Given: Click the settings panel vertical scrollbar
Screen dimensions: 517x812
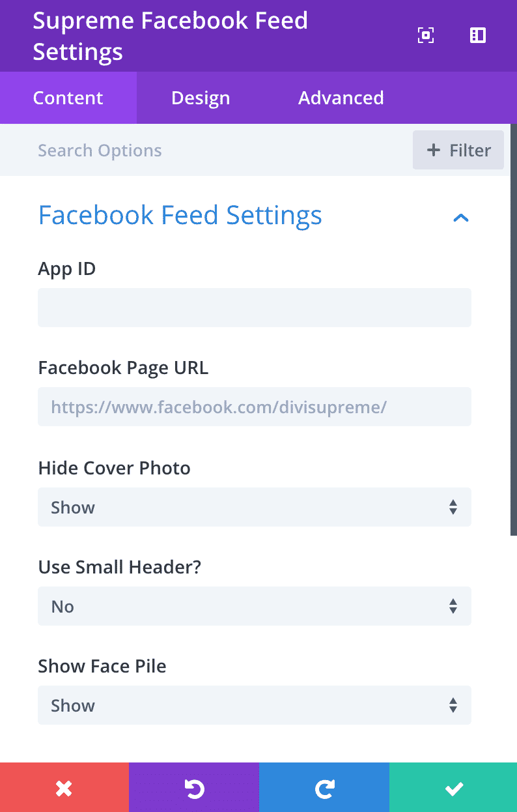Looking at the screenshot, I should 513,329.
